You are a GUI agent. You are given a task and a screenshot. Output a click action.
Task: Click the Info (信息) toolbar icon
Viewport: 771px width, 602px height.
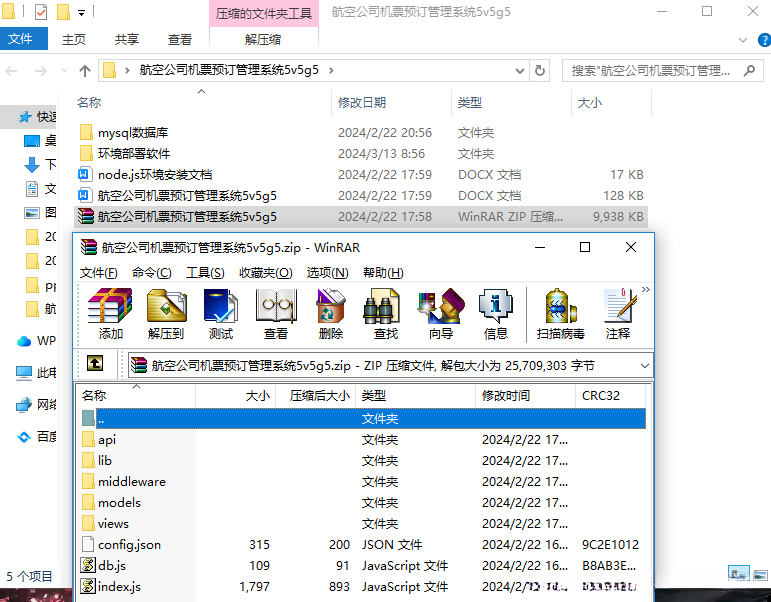[x=496, y=314]
